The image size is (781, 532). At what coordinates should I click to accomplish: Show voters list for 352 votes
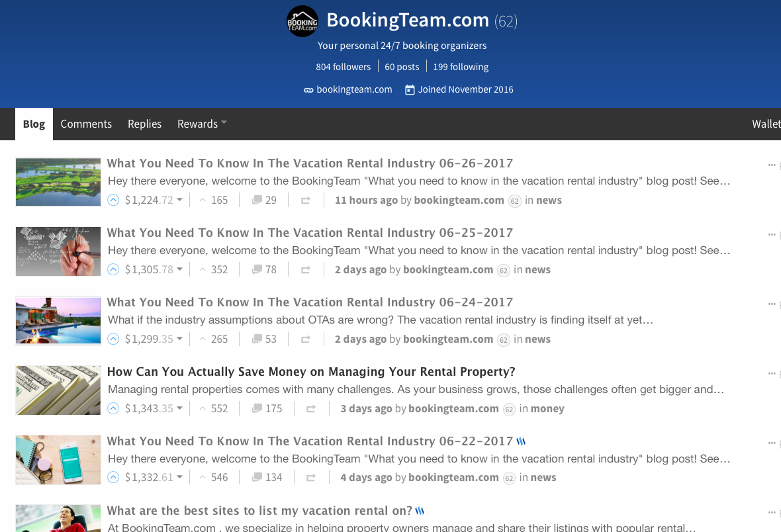[219, 269]
